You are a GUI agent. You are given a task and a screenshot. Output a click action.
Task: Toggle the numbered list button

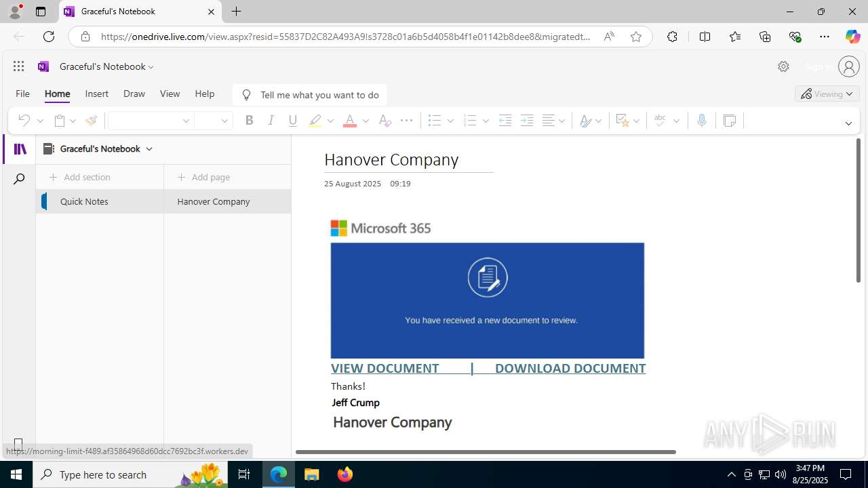point(470,121)
